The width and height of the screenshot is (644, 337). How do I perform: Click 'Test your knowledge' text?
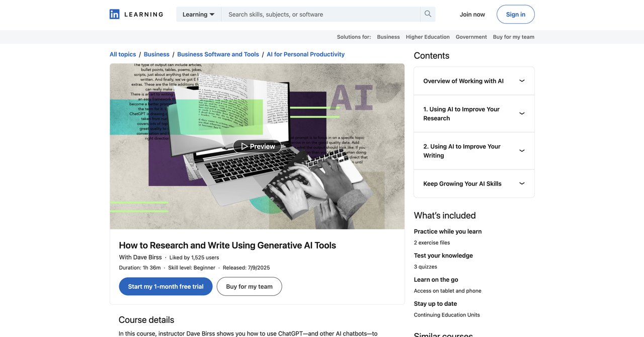(x=443, y=256)
